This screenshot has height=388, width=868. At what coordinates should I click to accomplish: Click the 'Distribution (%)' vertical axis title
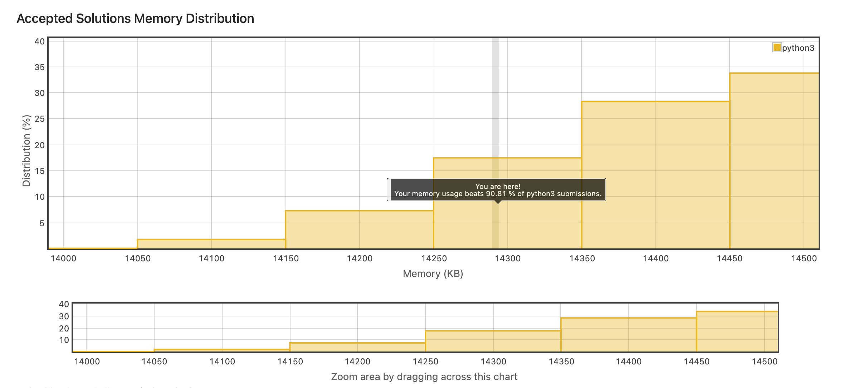point(26,151)
